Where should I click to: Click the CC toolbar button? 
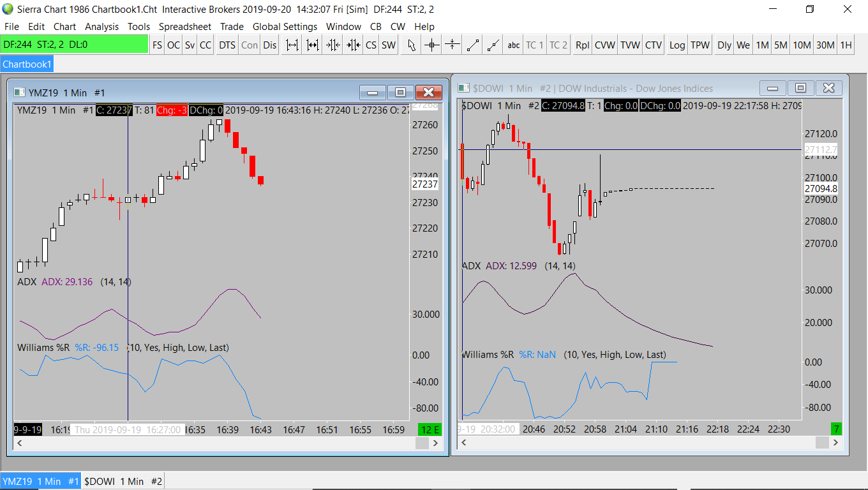(206, 45)
